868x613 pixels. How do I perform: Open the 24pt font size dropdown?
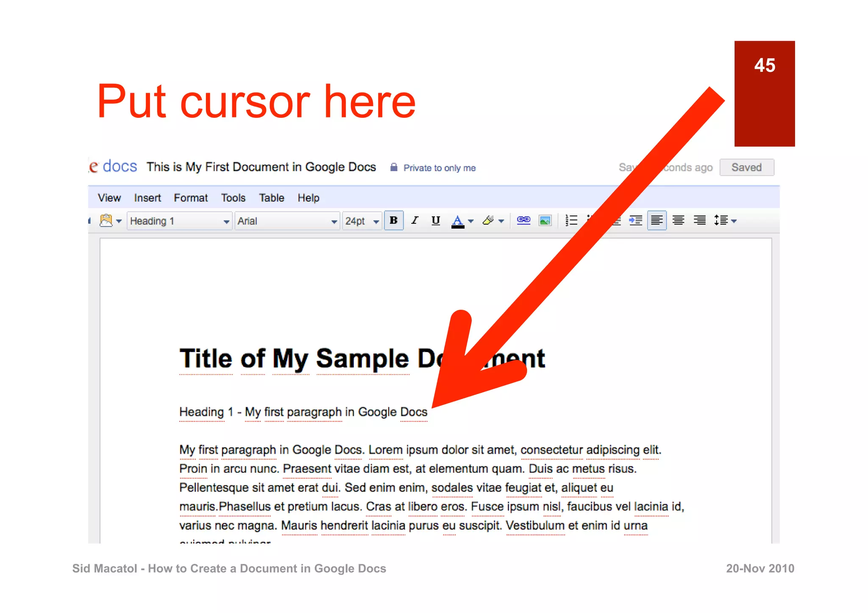362,221
